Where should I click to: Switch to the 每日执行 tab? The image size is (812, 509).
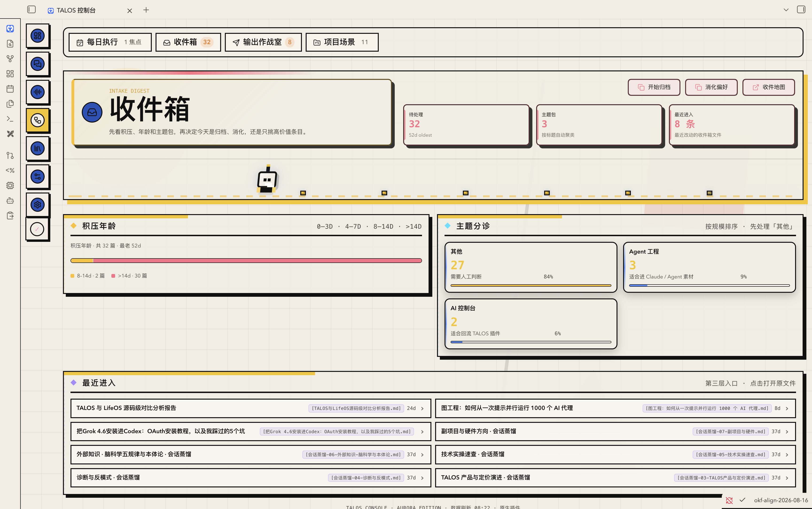[110, 42]
